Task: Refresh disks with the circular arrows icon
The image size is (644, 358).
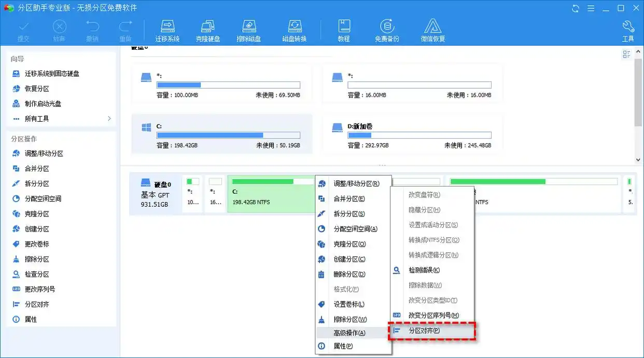Action: (x=575, y=8)
